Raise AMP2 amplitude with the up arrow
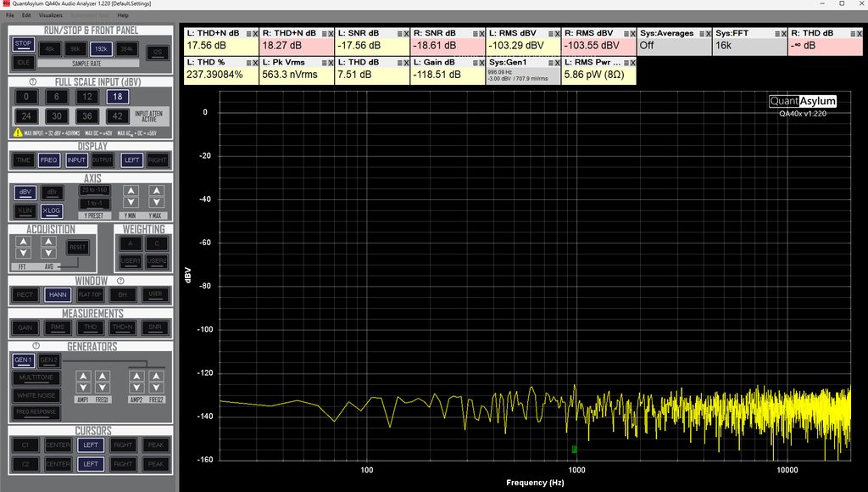This screenshot has width=868, height=492. (x=136, y=376)
